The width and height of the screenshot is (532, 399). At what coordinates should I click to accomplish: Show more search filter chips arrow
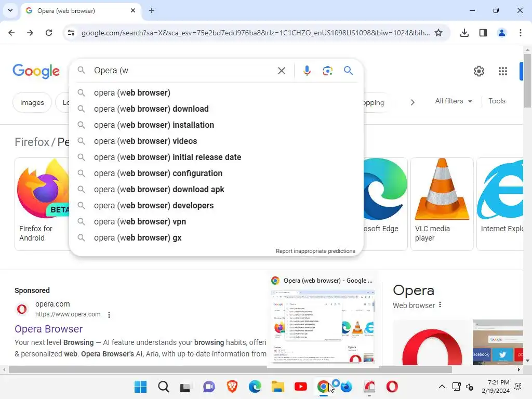click(412, 102)
